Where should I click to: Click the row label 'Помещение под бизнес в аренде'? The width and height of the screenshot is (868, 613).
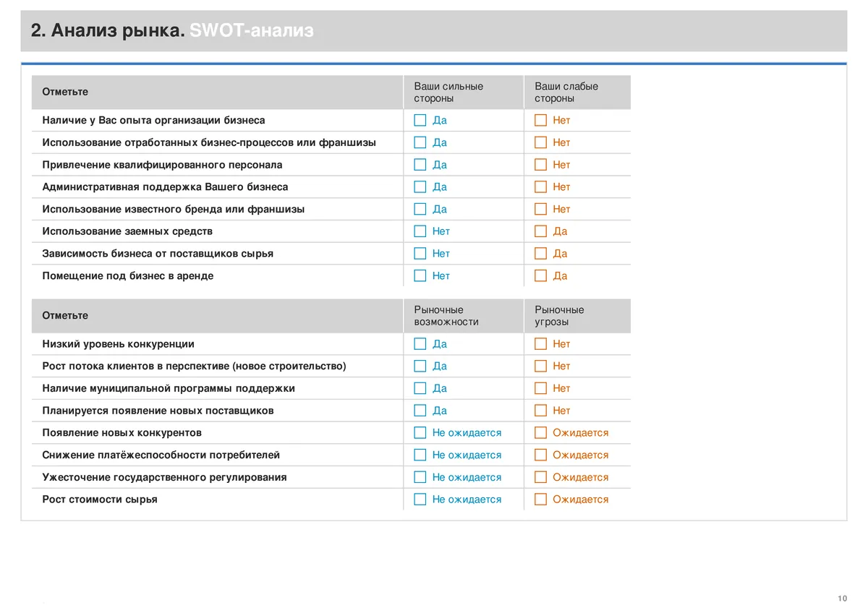[x=128, y=276]
